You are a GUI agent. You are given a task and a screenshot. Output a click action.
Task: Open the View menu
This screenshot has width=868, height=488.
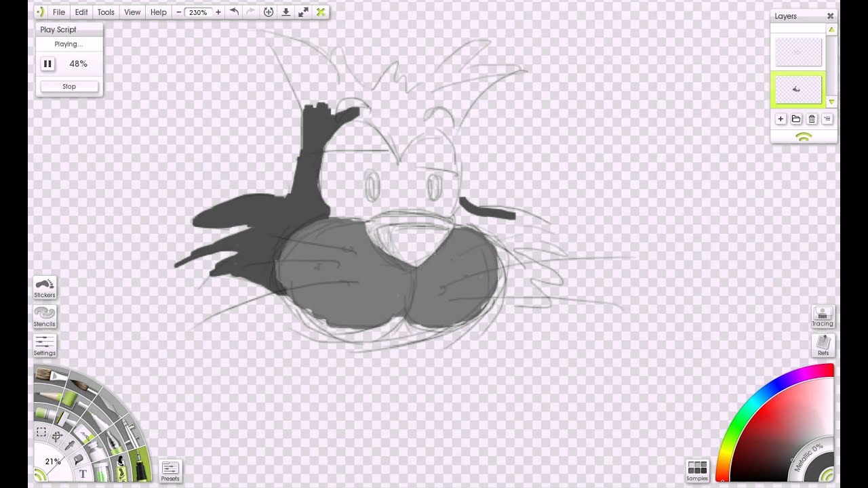(x=132, y=12)
